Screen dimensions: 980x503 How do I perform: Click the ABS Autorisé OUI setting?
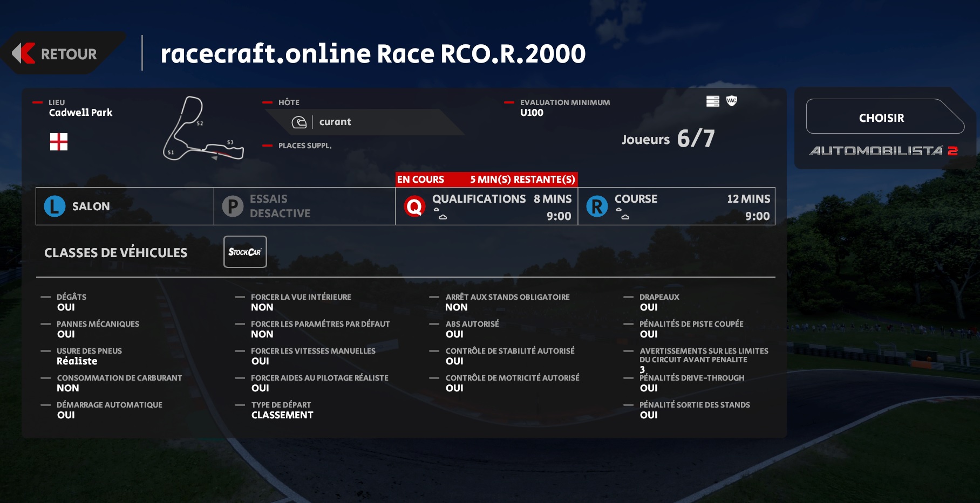[x=454, y=334]
